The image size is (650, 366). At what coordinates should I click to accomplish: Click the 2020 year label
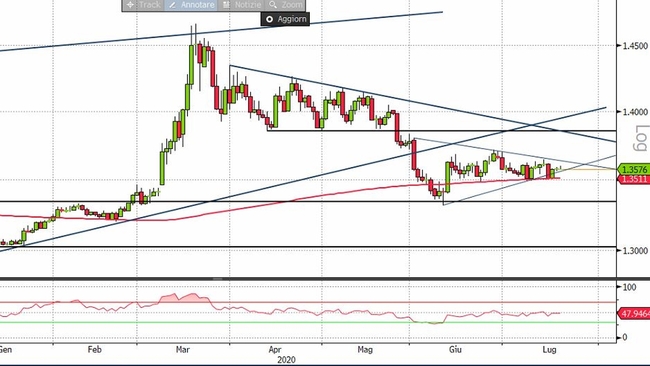point(286,360)
